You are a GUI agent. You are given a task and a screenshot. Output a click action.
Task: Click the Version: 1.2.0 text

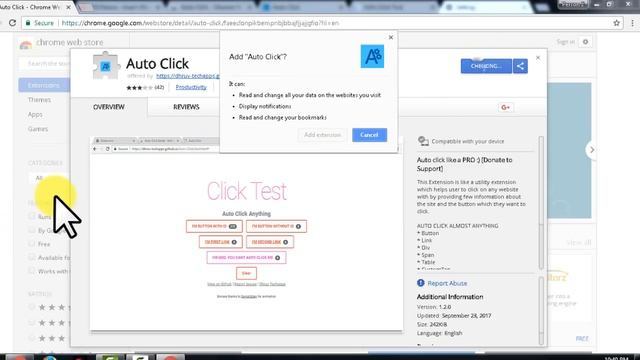tap(434, 307)
